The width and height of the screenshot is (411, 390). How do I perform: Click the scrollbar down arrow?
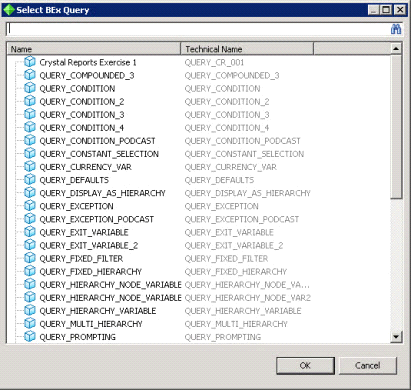pos(396,337)
